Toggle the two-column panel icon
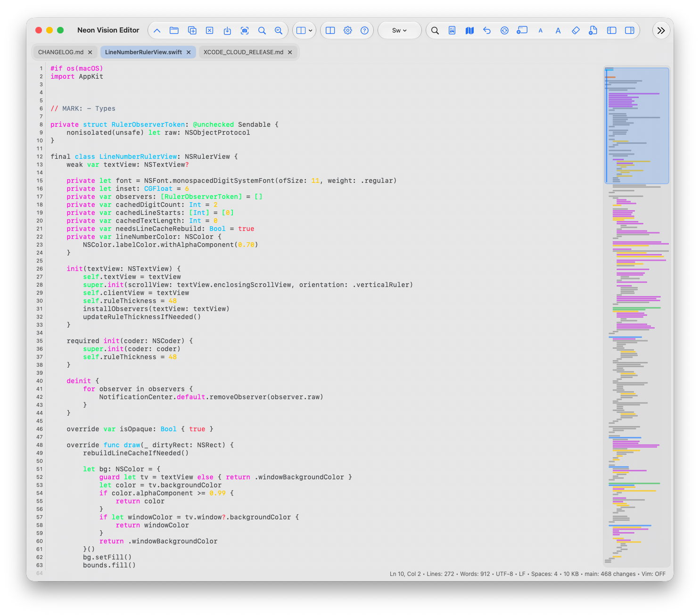The width and height of the screenshot is (700, 616). (330, 31)
